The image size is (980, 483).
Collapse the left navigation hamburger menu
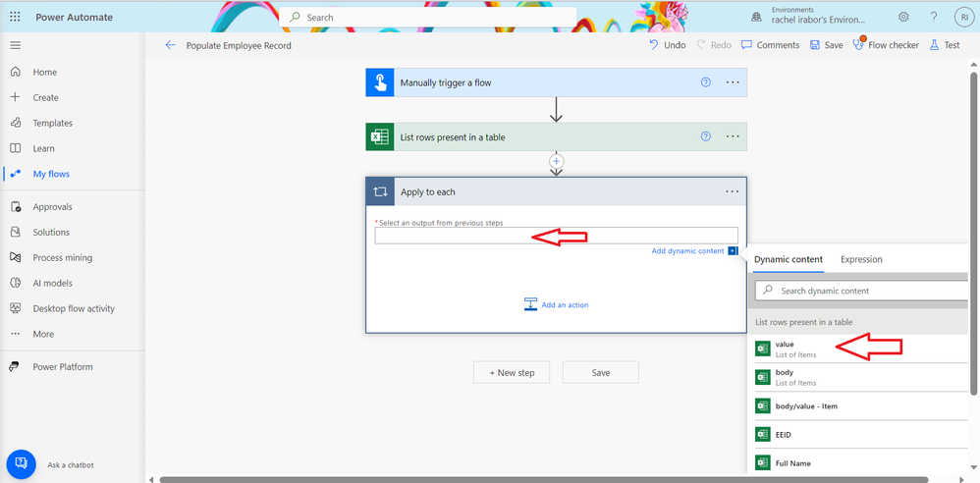point(16,45)
